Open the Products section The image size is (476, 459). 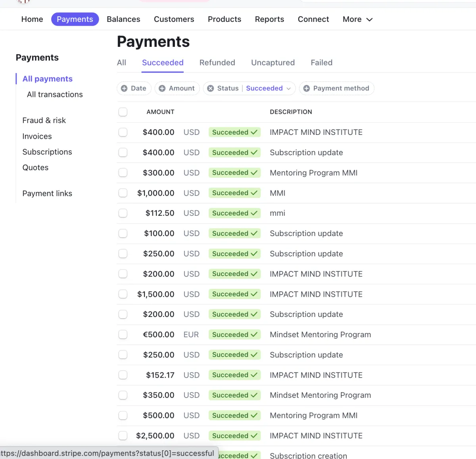[x=225, y=19]
